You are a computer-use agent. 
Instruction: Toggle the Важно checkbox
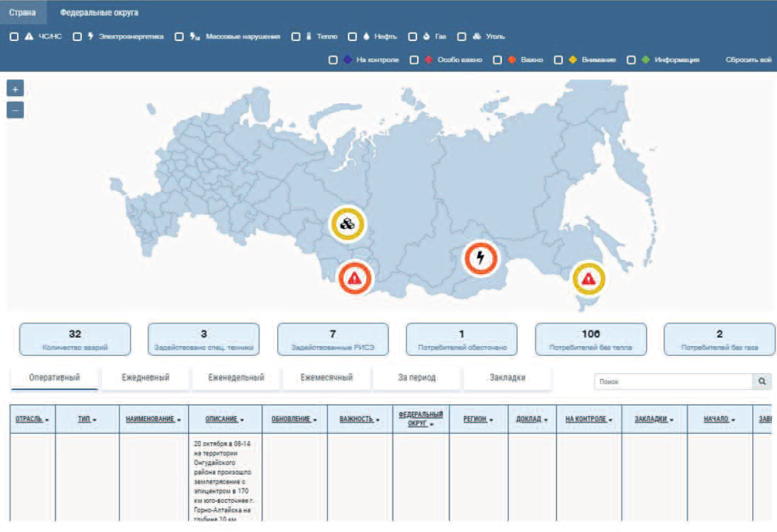tap(498, 60)
